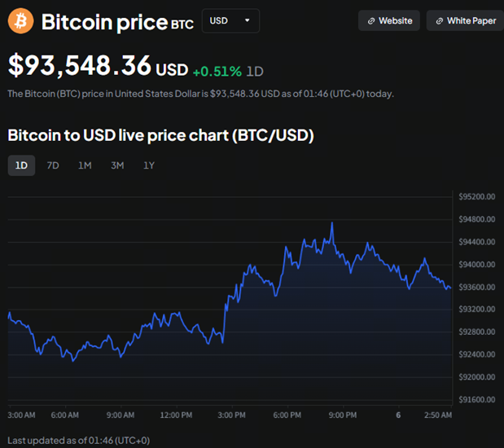504x448 pixels.
Task: Click the BTC/USD live price chart title
Action: [x=160, y=135]
